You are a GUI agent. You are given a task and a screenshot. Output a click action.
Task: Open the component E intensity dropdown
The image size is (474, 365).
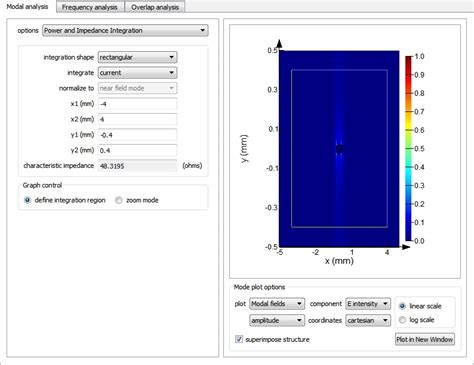[x=368, y=304]
